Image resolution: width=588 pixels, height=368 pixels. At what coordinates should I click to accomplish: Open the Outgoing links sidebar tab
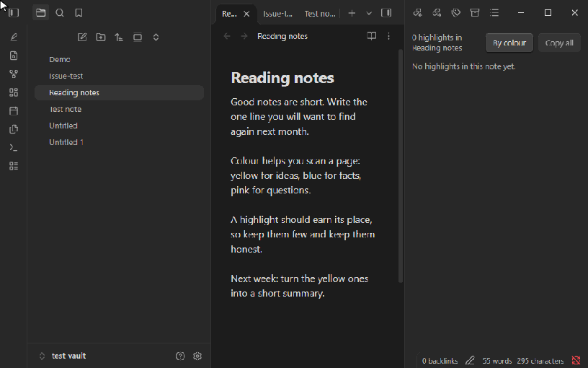[x=437, y=13]
